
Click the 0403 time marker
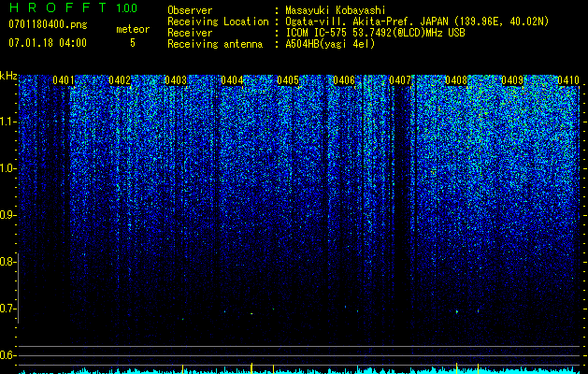tap(176, 80)
